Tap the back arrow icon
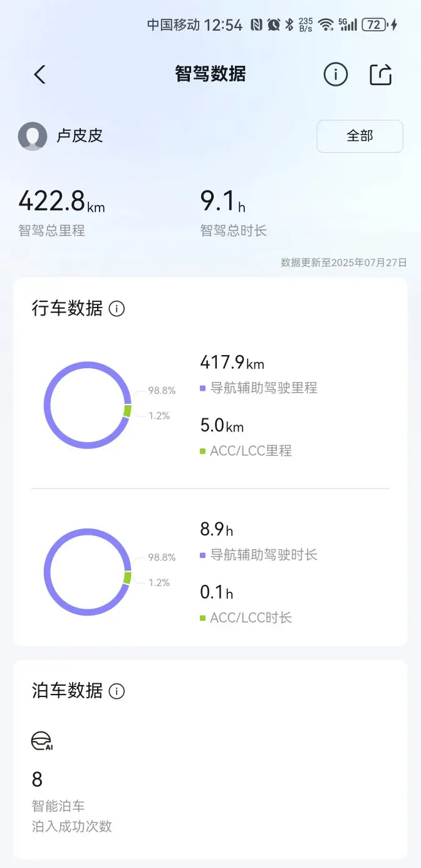421x868 pixels. click(x=39, y=75)
